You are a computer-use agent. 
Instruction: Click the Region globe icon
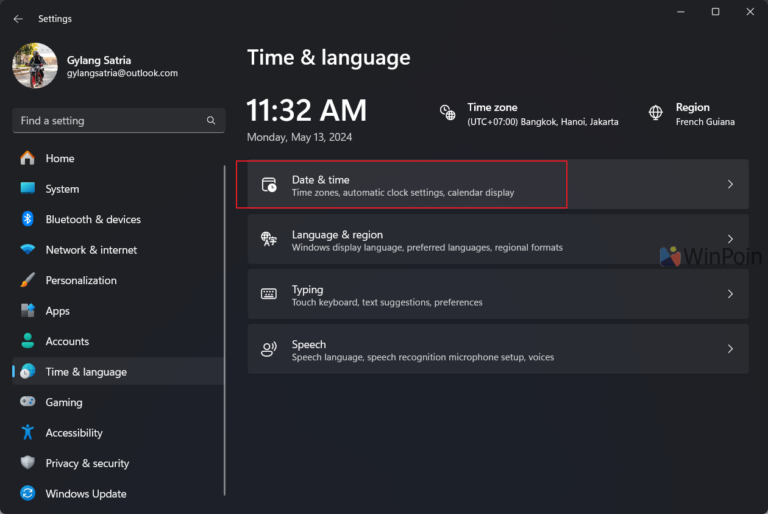coord(655,113)
